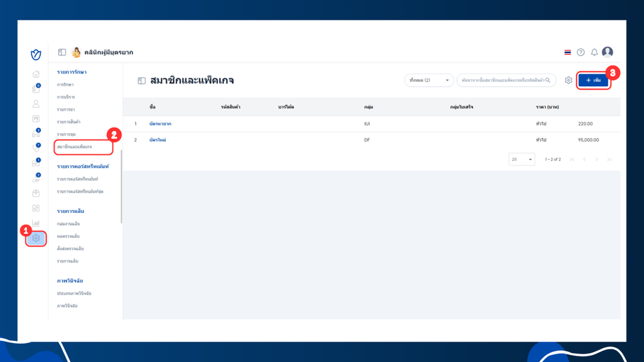This screenshot has width=644, height=362.
Task: Click the 1–2 of 2 pagination text
Action: tap(553, 160)
